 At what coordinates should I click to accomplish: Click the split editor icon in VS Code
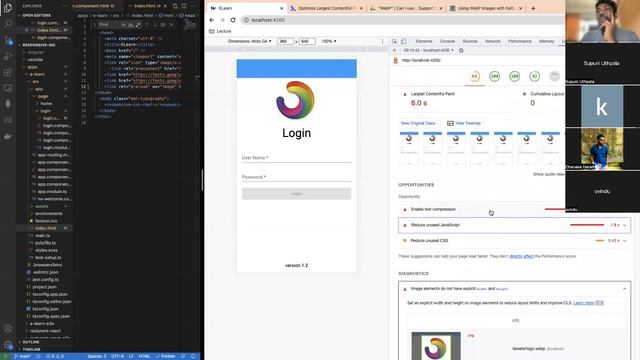click(184, 6)
